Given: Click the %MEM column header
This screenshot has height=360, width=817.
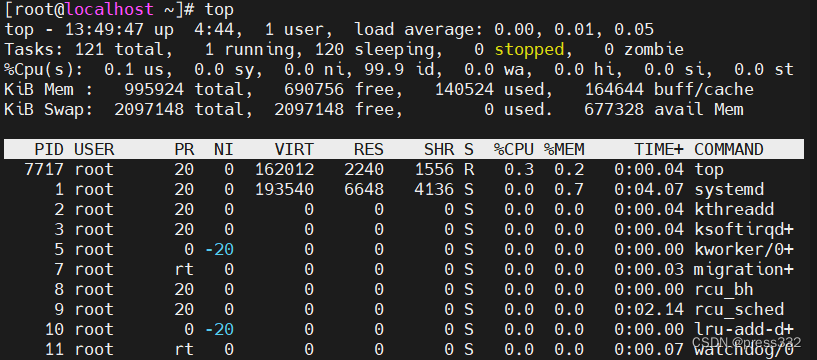Looking at the screenshot, I should pos(564,150).
